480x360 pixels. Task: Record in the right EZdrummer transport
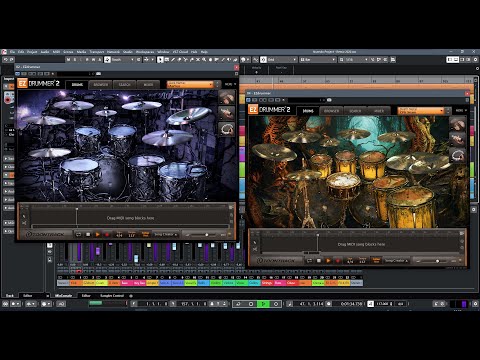(x=337, y=261)
